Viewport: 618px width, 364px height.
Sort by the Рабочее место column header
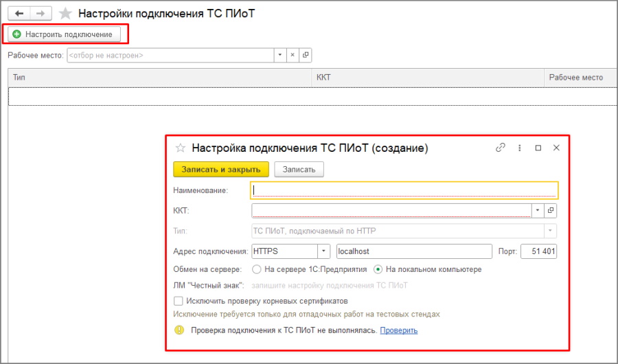(581, 78)
